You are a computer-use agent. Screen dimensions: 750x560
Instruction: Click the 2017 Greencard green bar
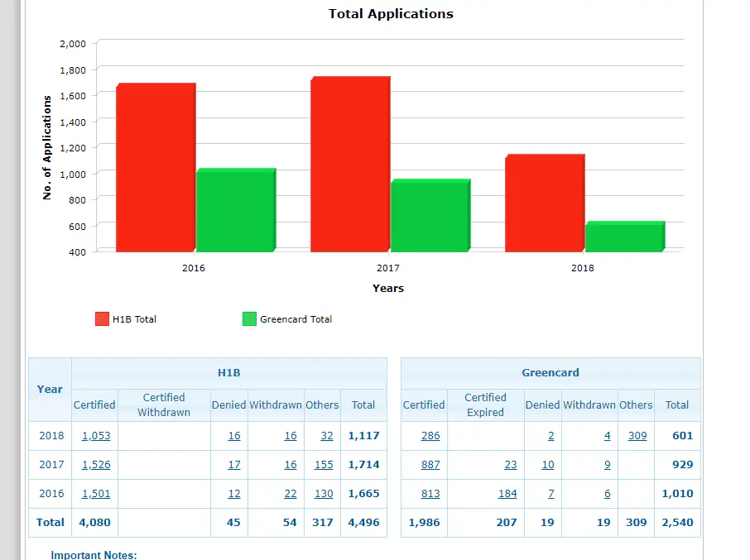point(429,216)
